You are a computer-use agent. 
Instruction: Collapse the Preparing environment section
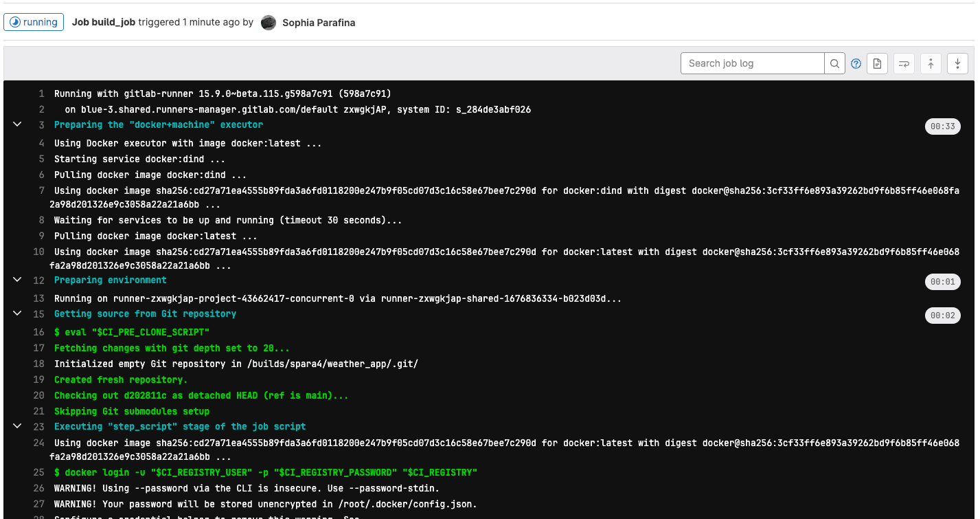[x=17, y=280]
